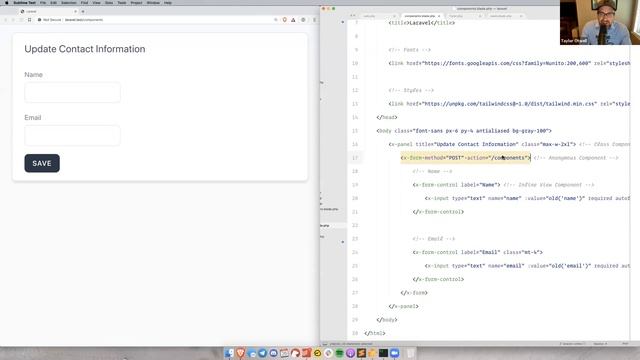
Task: Click the Brave Rewards triangle icon
Action: (293, 20)
